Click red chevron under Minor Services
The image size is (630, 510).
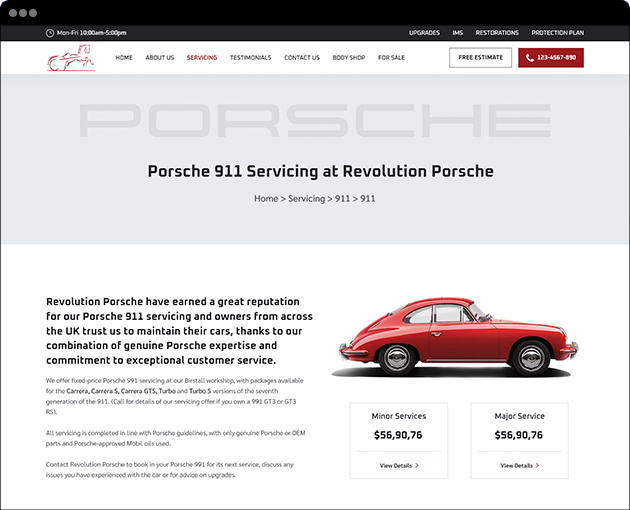coord(417,465)
